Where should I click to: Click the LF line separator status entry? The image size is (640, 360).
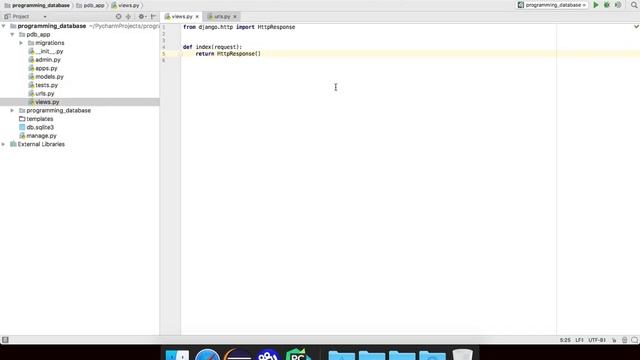click(579, 340)
